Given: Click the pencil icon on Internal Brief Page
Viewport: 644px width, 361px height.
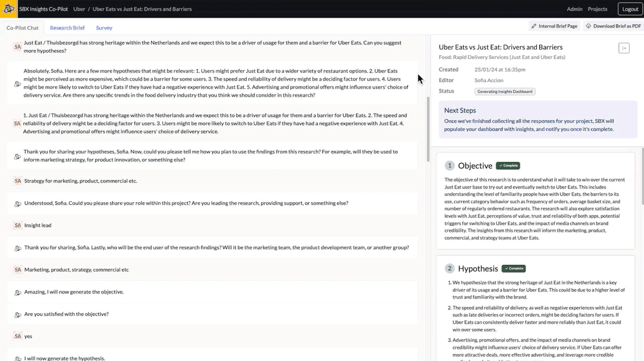Looking at the screenshot, I should tap(534, 26).
